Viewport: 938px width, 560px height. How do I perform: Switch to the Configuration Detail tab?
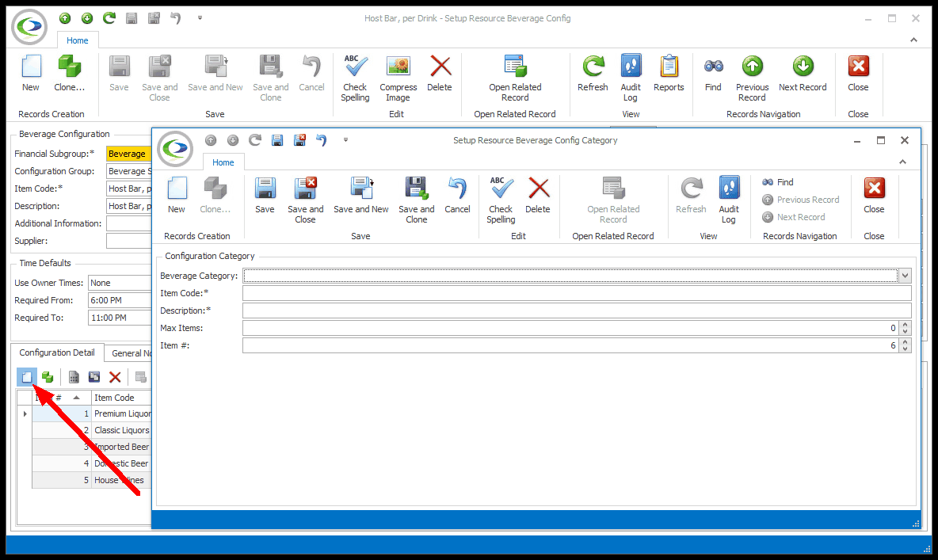(57, 353)
